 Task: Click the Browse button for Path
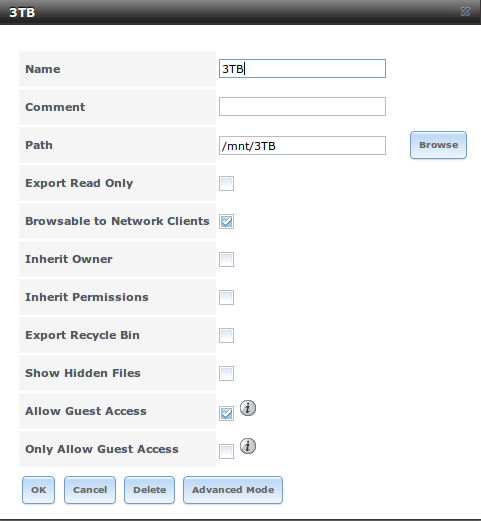click(438, 145)
